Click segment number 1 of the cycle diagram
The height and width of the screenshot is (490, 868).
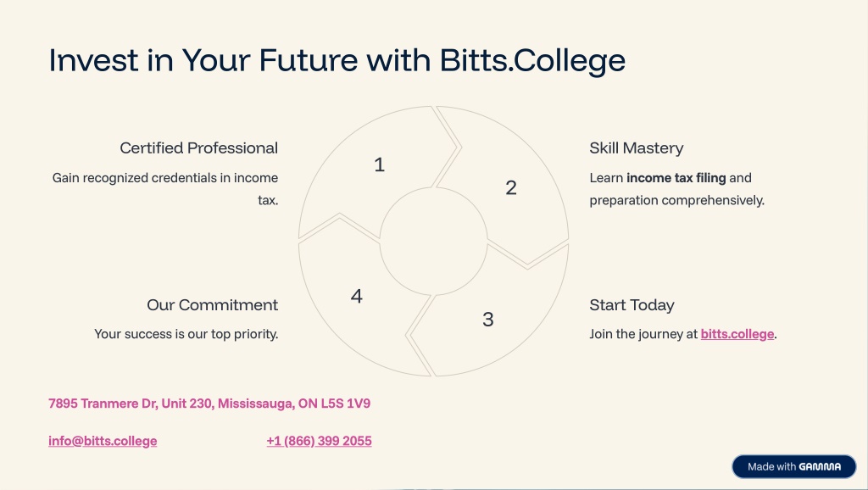pos(379,165)
